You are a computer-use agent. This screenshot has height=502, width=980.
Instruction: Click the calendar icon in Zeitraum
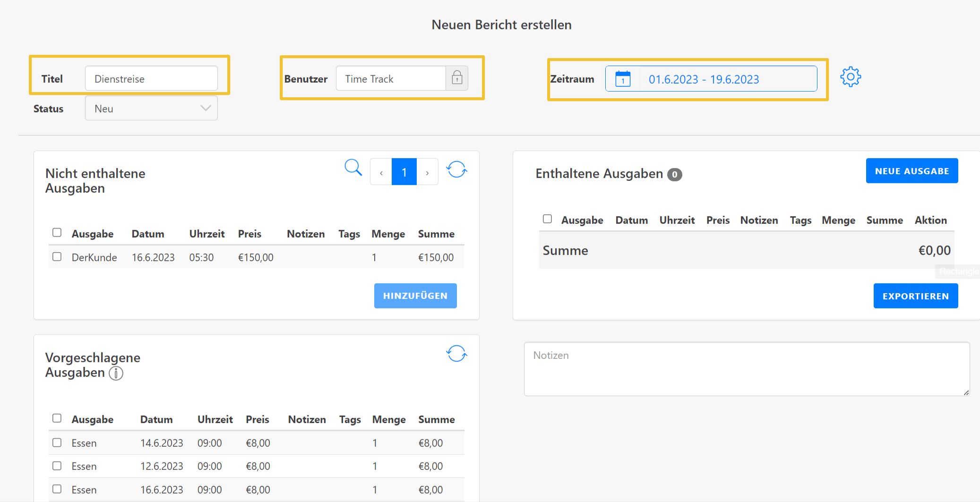(623, 79)
